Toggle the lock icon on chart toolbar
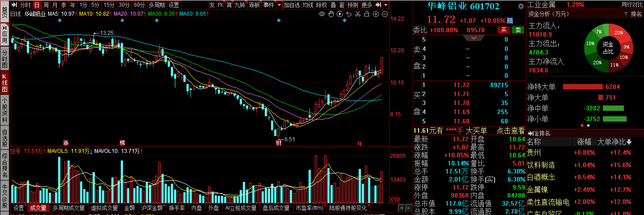The width and height of the screenshot is (644, 215). click(x=366, y=14)
